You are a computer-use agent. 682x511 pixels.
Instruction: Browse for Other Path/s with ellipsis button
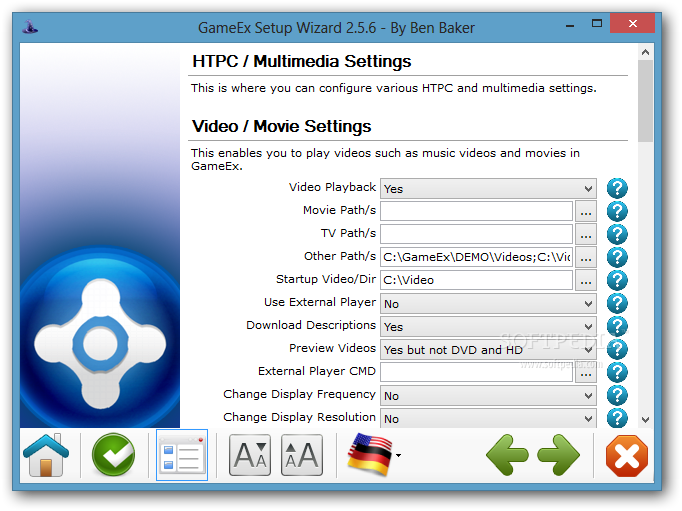coord(586,257)
